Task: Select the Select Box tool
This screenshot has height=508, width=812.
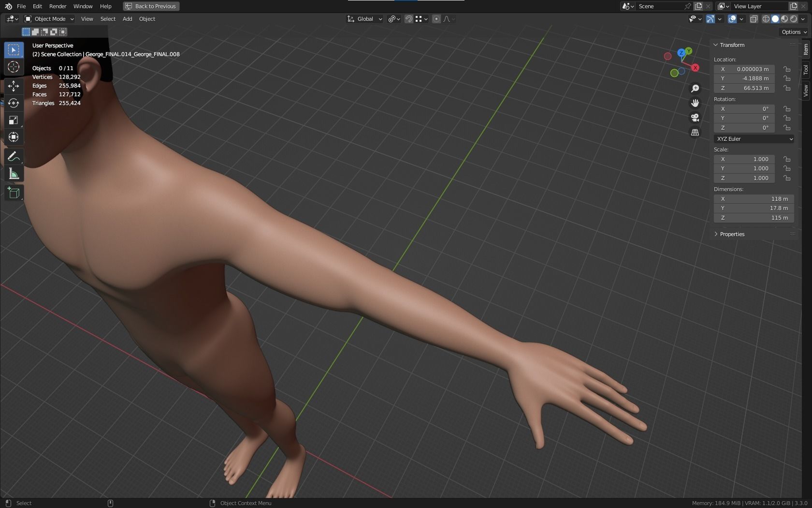Action: pyautogui.click(x=14, y=50)
